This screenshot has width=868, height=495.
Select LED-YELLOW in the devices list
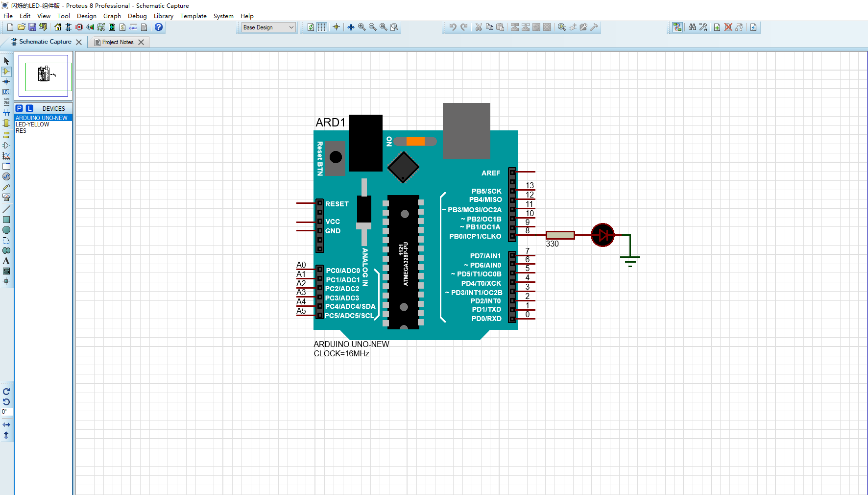click(43, 124)
